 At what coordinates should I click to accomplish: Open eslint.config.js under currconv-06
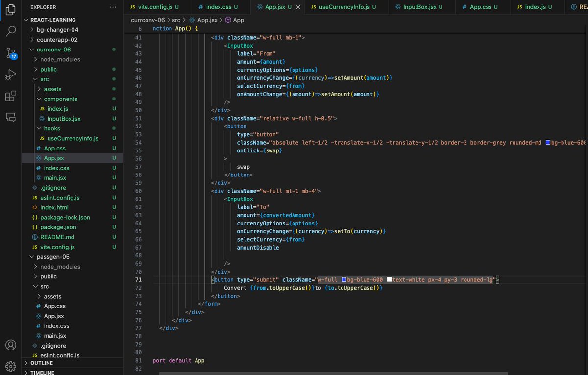[72, 198]
